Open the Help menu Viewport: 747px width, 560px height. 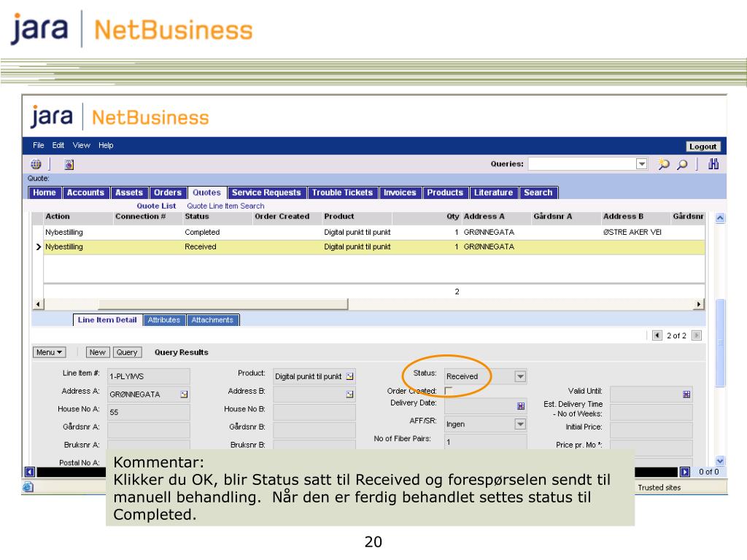pos(106,145)
